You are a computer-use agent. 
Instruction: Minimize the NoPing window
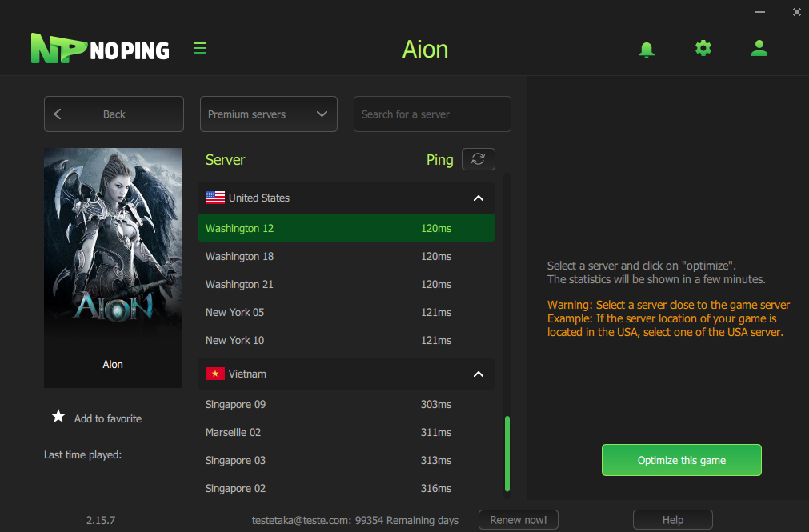click(759, 12)
